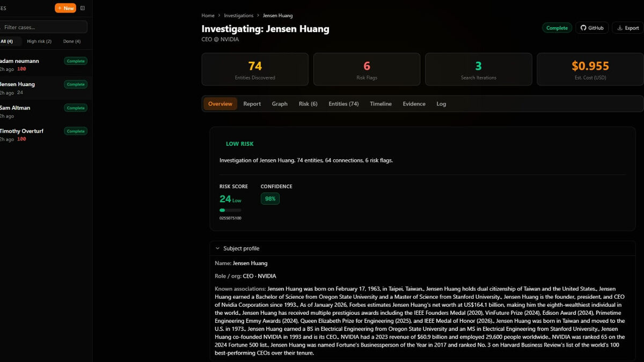Collapse the Subject profile section chevron
The image size is (644, 362).
pos(217,248)
